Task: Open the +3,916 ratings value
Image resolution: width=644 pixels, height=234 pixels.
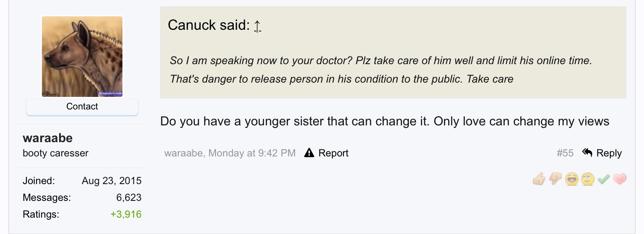Action: click(x=126, y=214)
